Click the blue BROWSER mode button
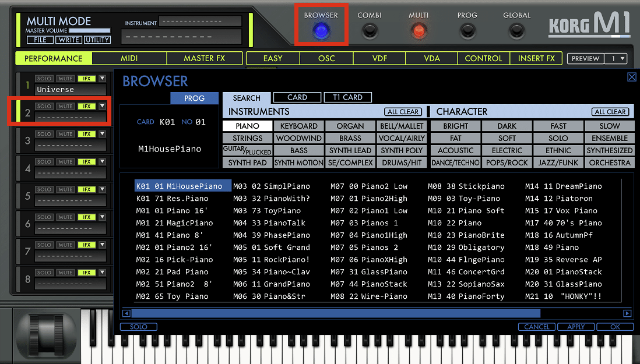The height and width of the screenshot is (364, 640). pos(321,30)
